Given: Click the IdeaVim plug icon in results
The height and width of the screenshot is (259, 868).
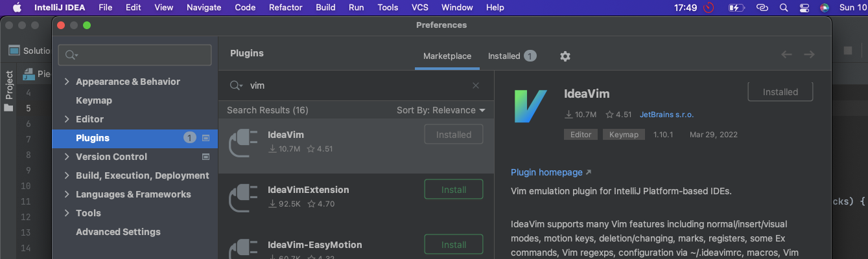Looking at the screenshot, I should click(244, 143).
